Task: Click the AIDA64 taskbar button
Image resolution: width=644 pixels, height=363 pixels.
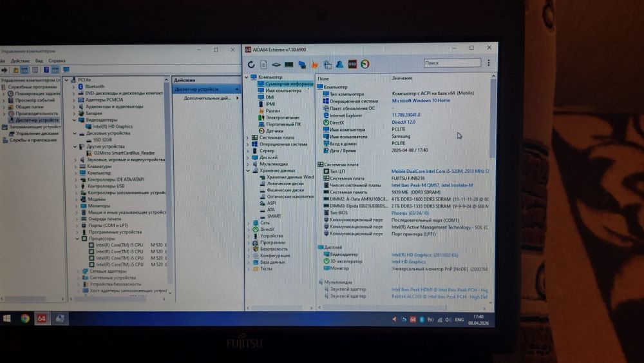Action: pyautogui.click(x=42, y=319)
